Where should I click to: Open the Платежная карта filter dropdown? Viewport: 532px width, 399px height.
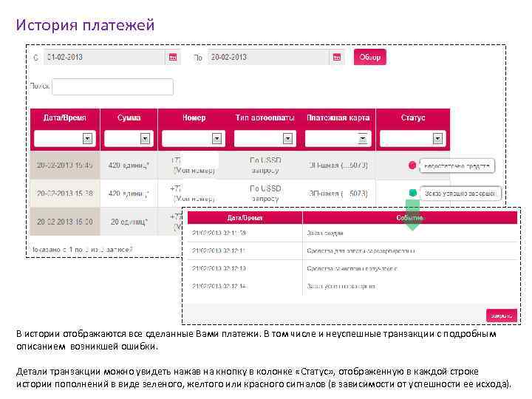363,138
